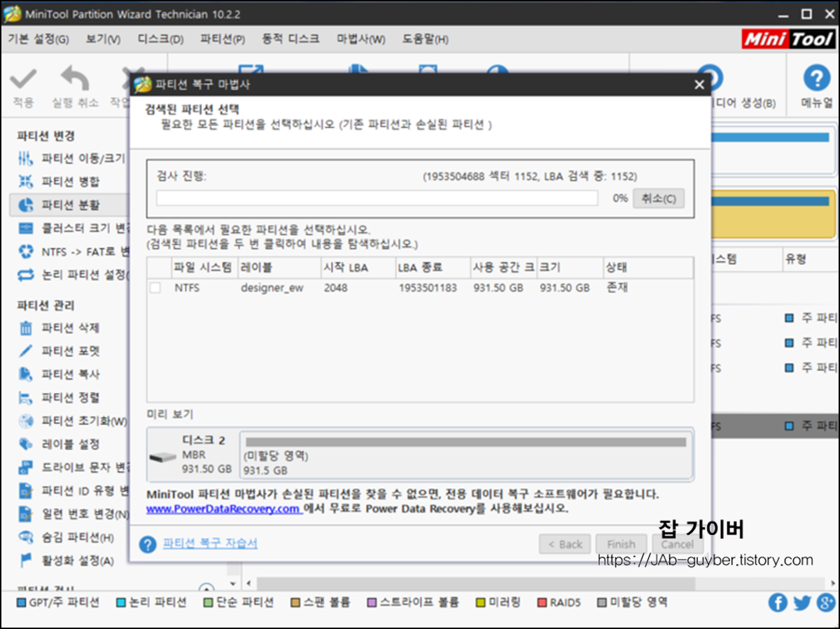Check the NTFS designer_ew partition checkbox
840x629 pixels.
[x=155, y=288]
